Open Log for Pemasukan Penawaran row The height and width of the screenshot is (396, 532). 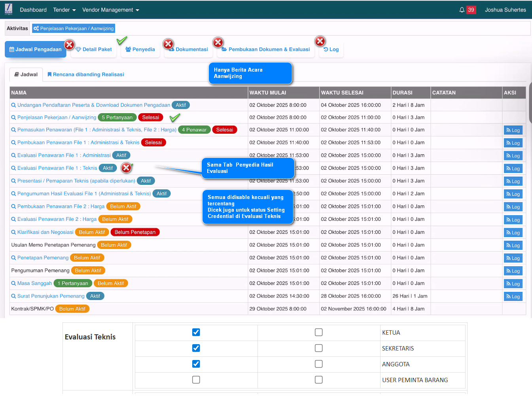pyautogui.click(x=513, y=130)
